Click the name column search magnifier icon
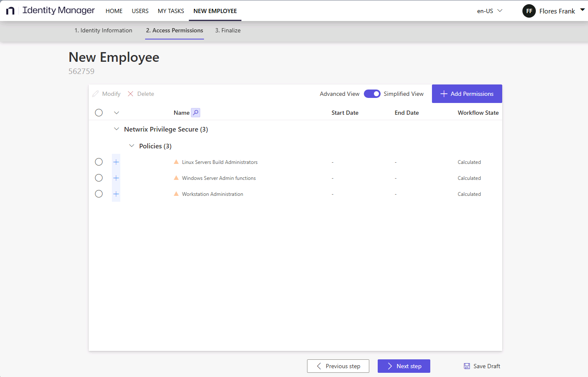Image resolution: width=588 pixels, height=377 pixels. coord(196,113)
